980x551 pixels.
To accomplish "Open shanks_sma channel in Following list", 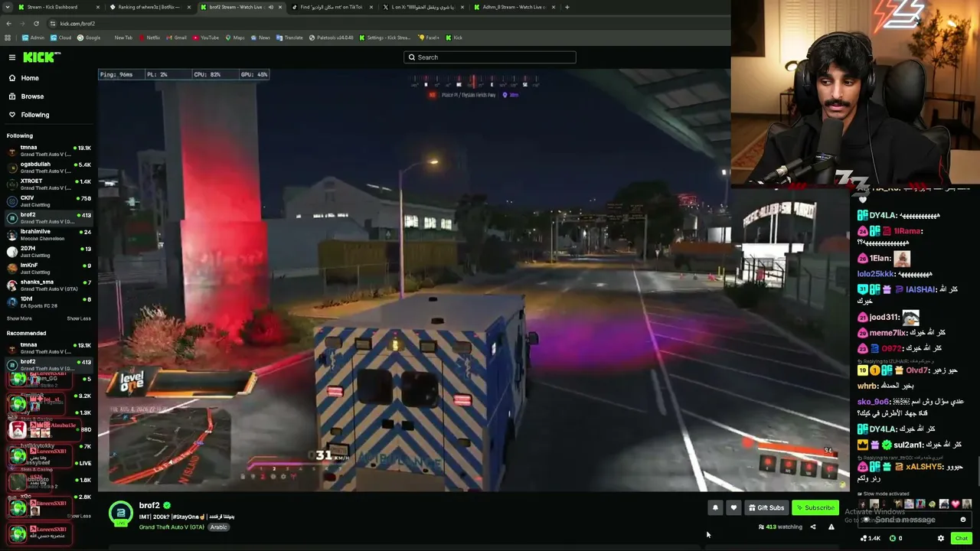I will (48, 285).
